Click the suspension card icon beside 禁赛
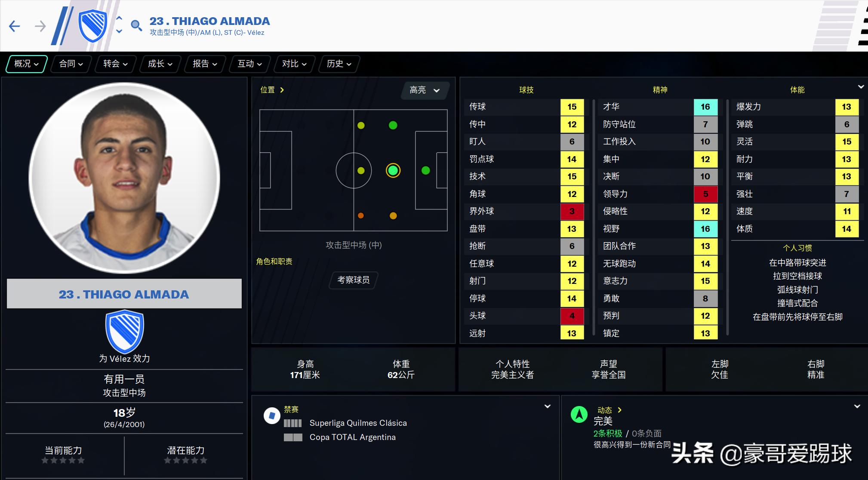Screen dimensions: 868x480 click(272, 416)
